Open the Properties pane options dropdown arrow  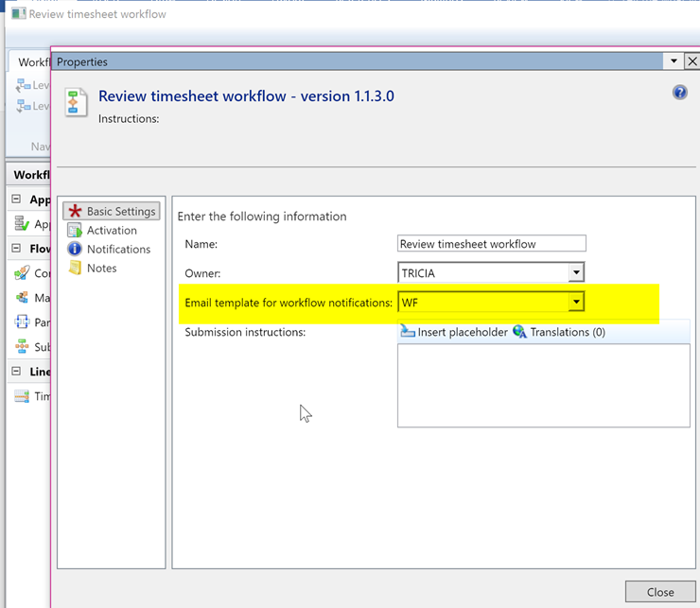point(674,61)
